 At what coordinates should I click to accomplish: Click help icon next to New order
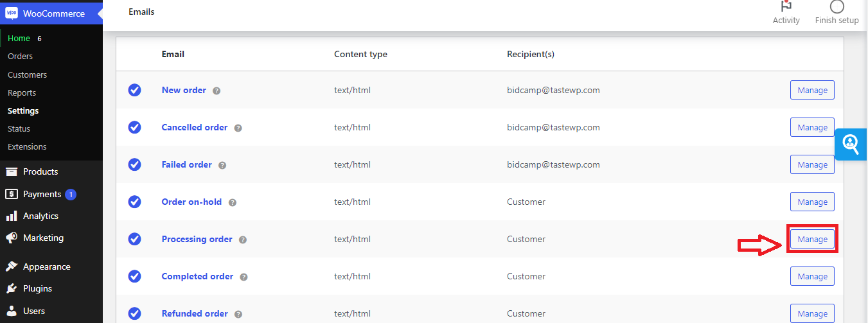click(217, 91)
